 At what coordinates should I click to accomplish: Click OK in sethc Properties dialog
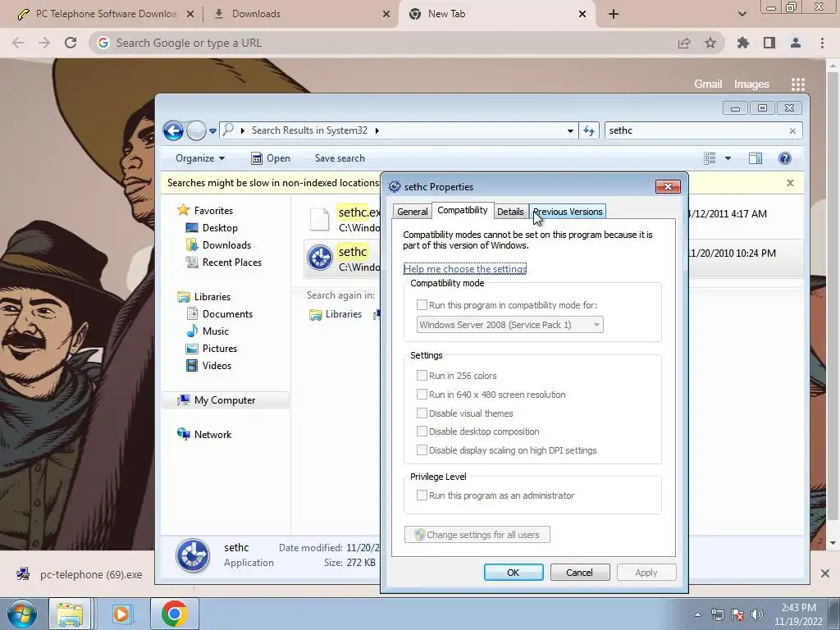(514, 572)
